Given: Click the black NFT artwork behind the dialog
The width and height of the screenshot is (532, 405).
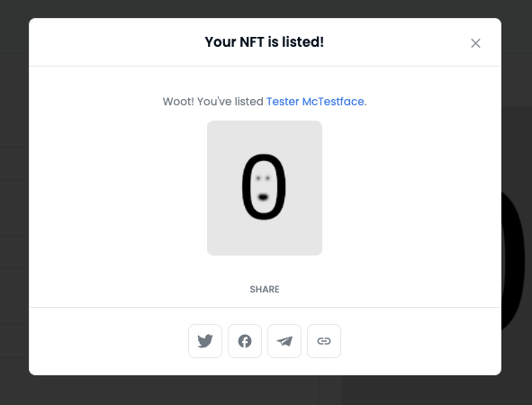Looking at the screenshot, I should (513, 261).
